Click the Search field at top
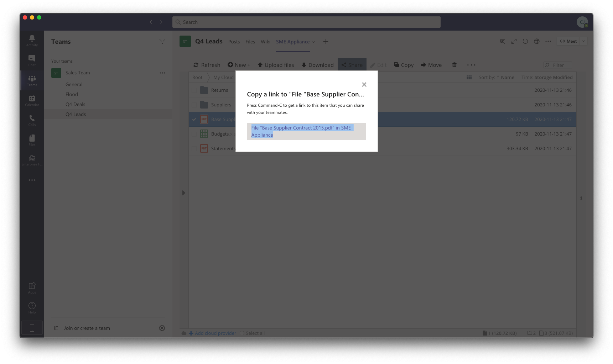 (306, 22)
